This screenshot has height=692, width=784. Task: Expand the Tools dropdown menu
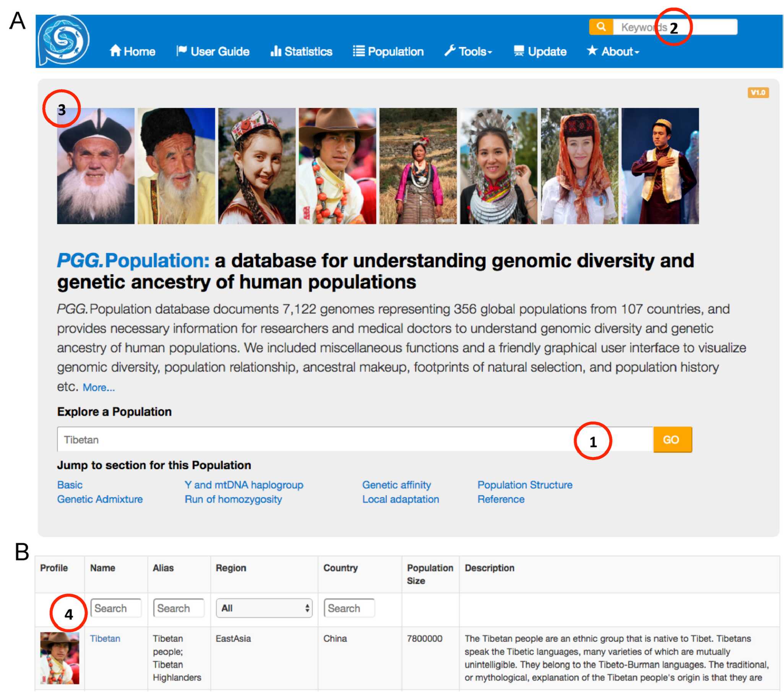468,51
